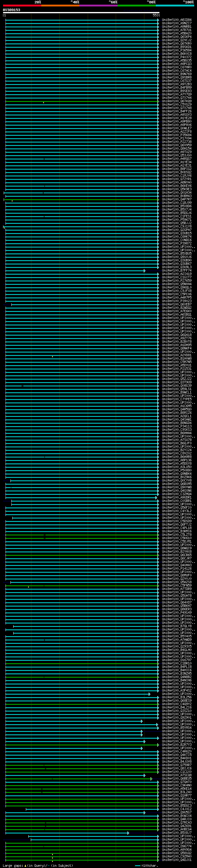The width and height of the screenshot is (197, 868).
Task: Select hit label UniRef100_Q6BEU5
Action: point(177,779)
